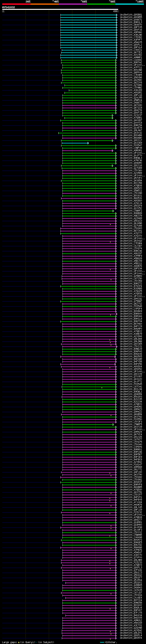The height and width of the screenshot is (644, 146).
Task: Select hit UniRef100_Q9SI16
Action: (x=131, y=166)
